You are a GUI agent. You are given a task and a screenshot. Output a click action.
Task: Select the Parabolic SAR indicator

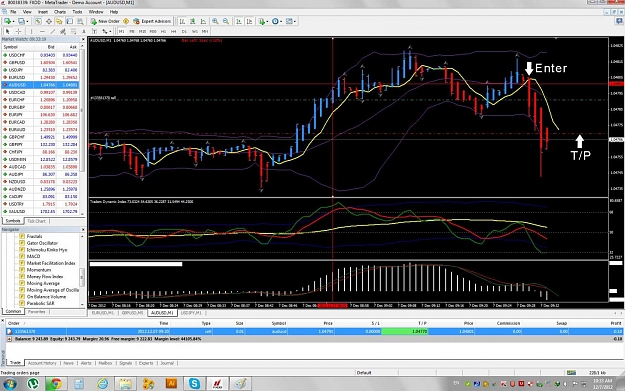tap(40, 303)
